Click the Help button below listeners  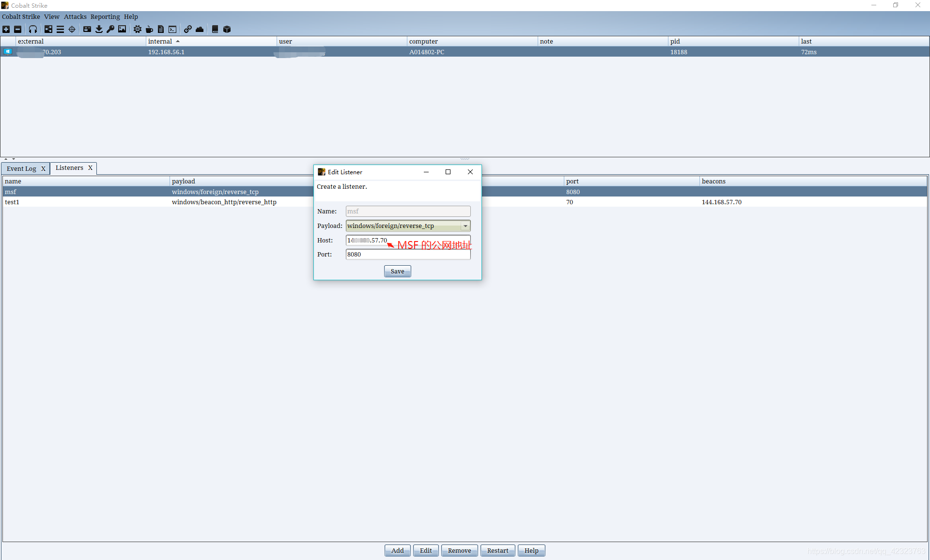(531, 551)
